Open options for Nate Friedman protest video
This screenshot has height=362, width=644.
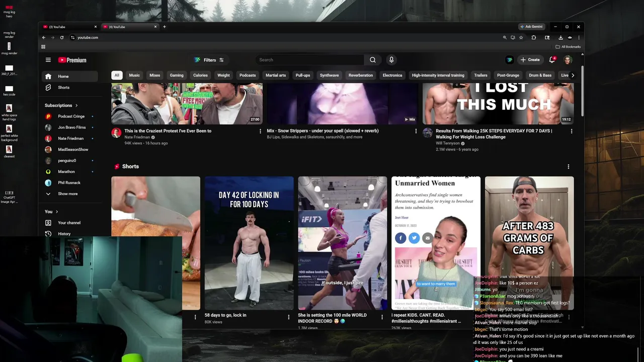pos(260,131)
